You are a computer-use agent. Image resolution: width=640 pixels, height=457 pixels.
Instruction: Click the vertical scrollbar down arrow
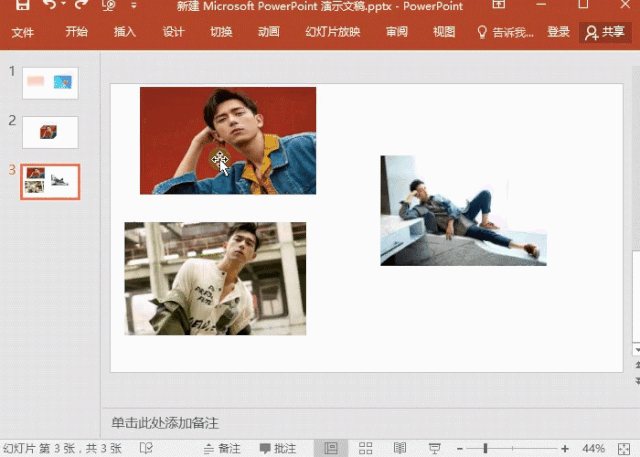[636, 350]
